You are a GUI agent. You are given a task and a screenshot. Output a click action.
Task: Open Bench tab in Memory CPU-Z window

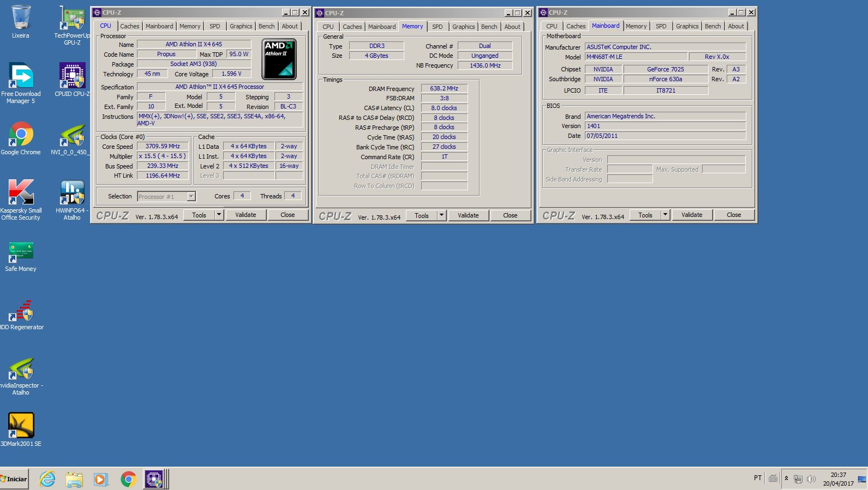pyautogui.click(x=489, y=27)
